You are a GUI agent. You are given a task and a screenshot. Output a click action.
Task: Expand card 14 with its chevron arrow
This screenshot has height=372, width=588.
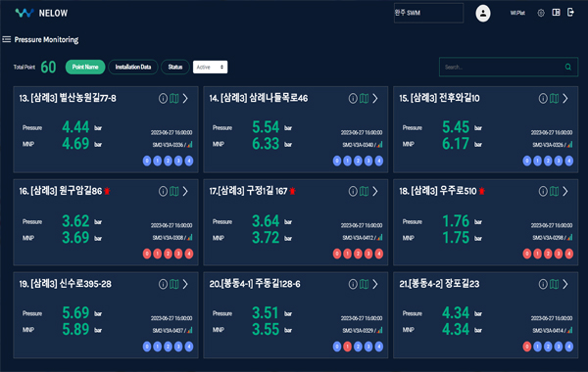click(375, 99)
